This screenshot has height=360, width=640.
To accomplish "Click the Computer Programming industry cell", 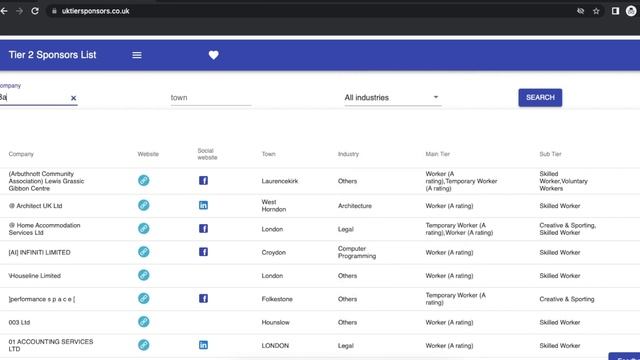I will point(357,252).
